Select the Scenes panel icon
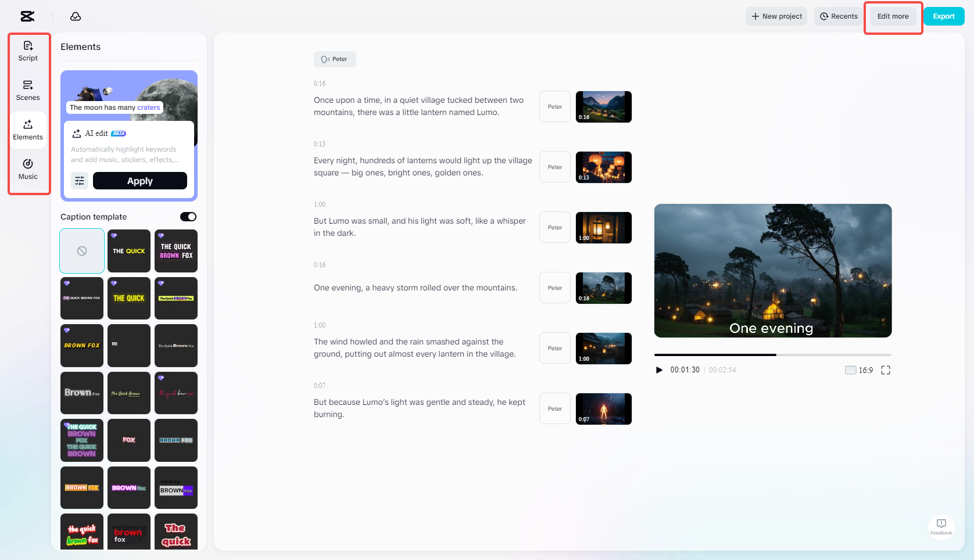Image resolution: width=974 pixels, height=560 pixels. pos(27,90)
